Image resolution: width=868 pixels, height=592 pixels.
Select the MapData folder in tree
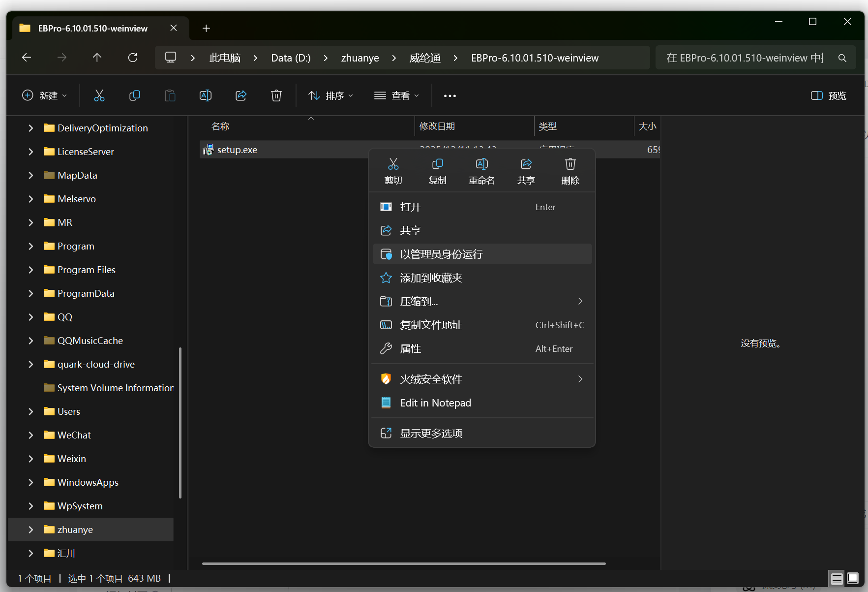tap(77, 175)
